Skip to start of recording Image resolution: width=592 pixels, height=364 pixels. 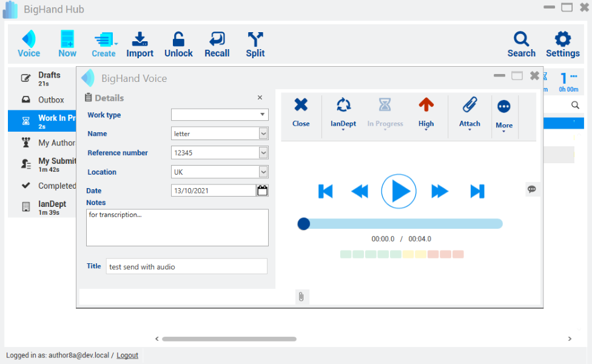click(326, 191)
